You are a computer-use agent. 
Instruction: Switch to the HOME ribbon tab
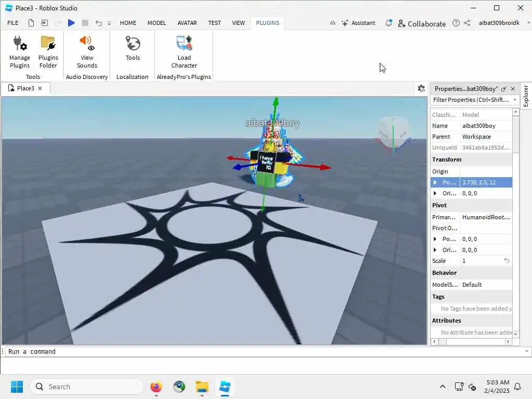tap(128, 23)
